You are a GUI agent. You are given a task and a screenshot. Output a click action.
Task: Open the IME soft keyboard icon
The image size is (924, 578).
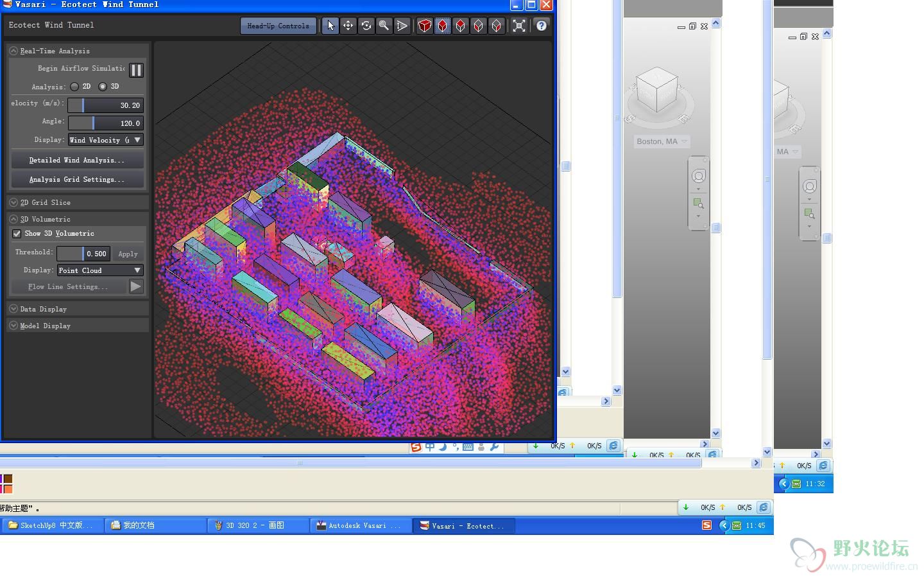pos(468,446)
